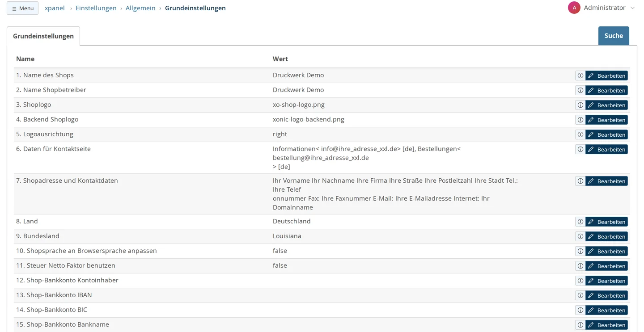Edit the Shop-Bankkonto BIC row

[606, 310]
